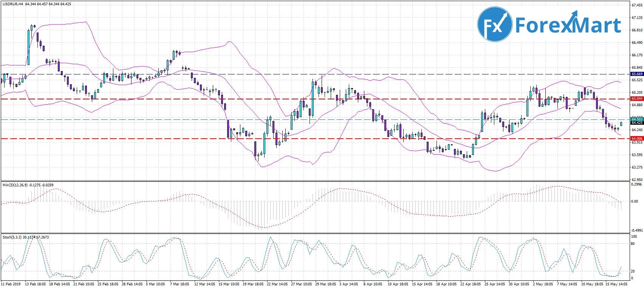Image resolution: width=644 pixels, height=288 pixels.
Task: Click the MACD(12,26,9) indicator label
Action: [15, 185]
